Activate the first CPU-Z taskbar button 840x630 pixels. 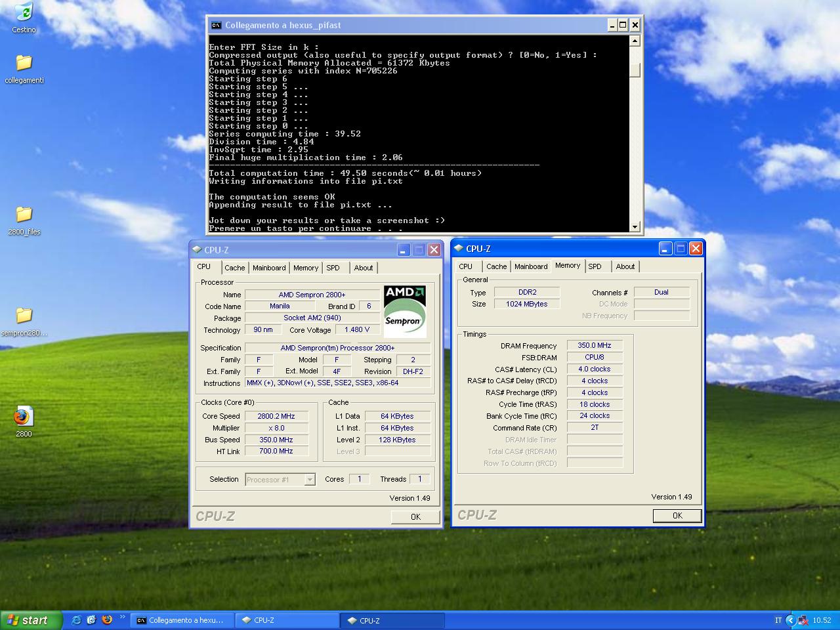pyautogui.click(x=287, y=620)
